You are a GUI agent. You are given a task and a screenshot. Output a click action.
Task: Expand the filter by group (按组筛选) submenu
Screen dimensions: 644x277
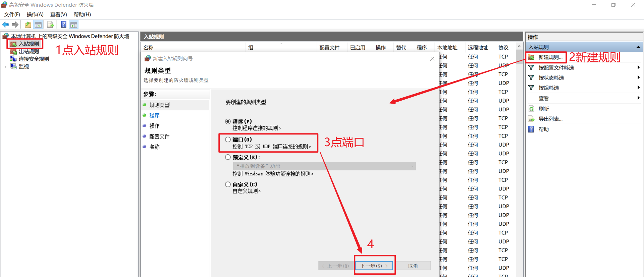click(x=638, y=88)
